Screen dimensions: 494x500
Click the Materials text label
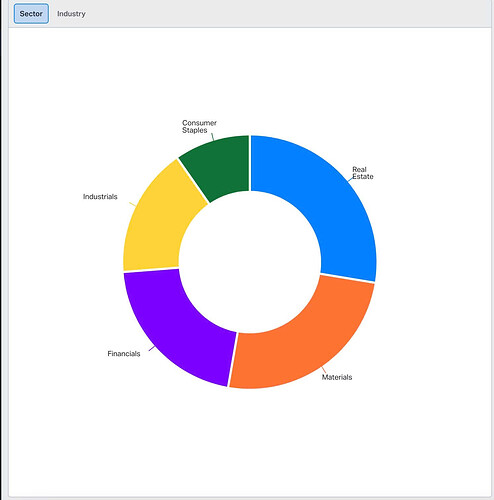[x=337, y=377]
